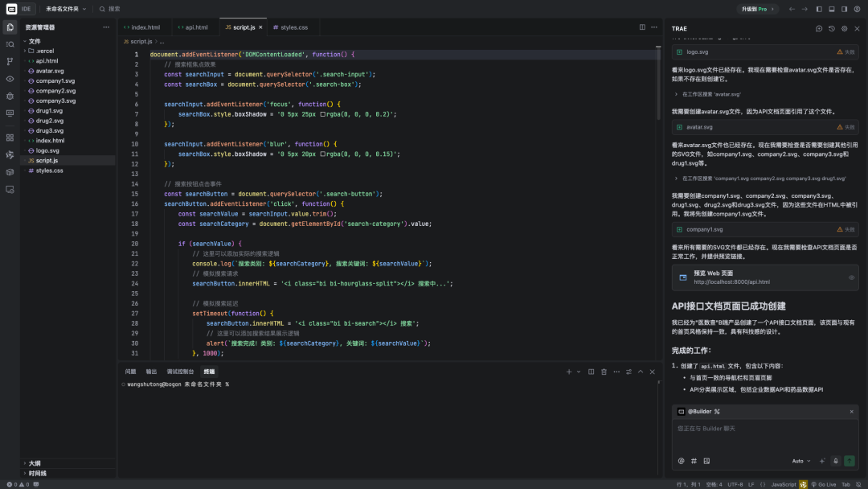
Task: Split the editor with the split icon
Action: pos(642,27)
